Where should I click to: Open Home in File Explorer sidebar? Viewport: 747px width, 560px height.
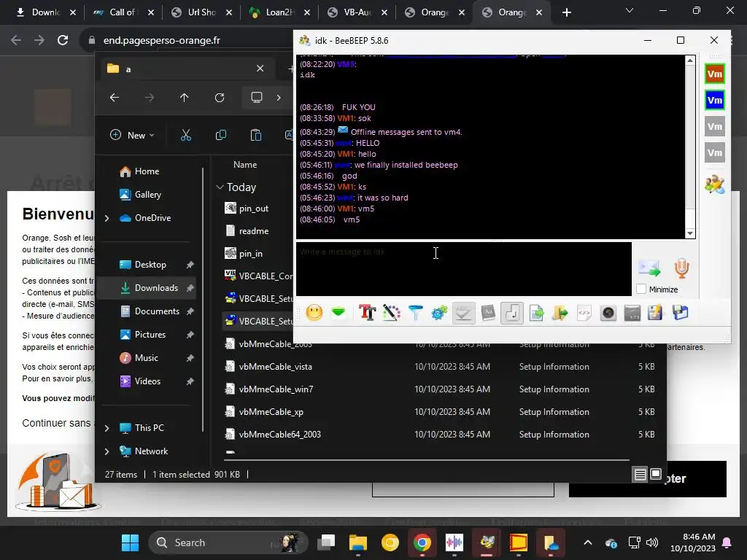[147, 171]
